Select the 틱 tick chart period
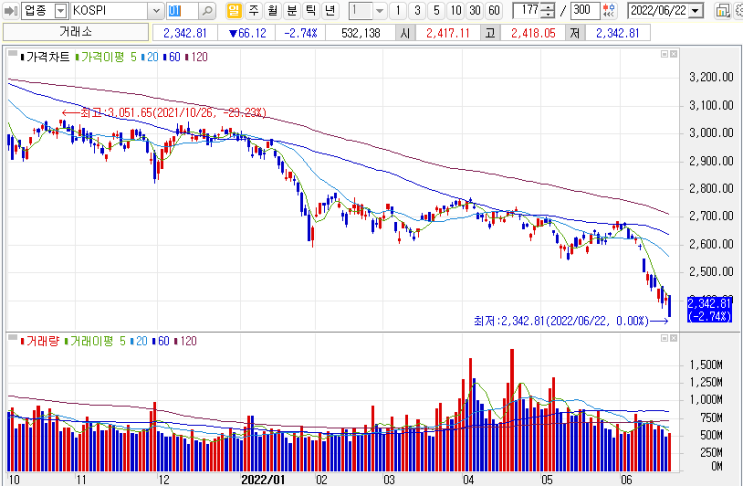 311,10
